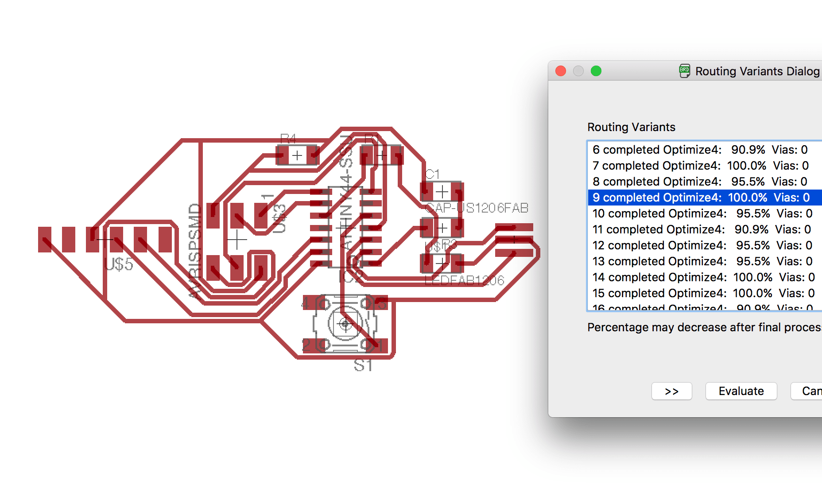Select routing variant 12 at 95.5%

pos(705,245)
